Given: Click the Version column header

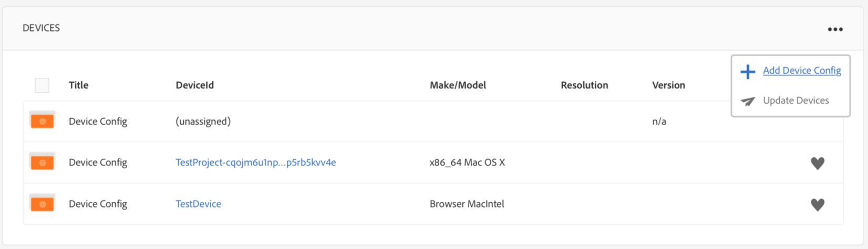Looking at the screenshot, I should click(x=668, y=85).
